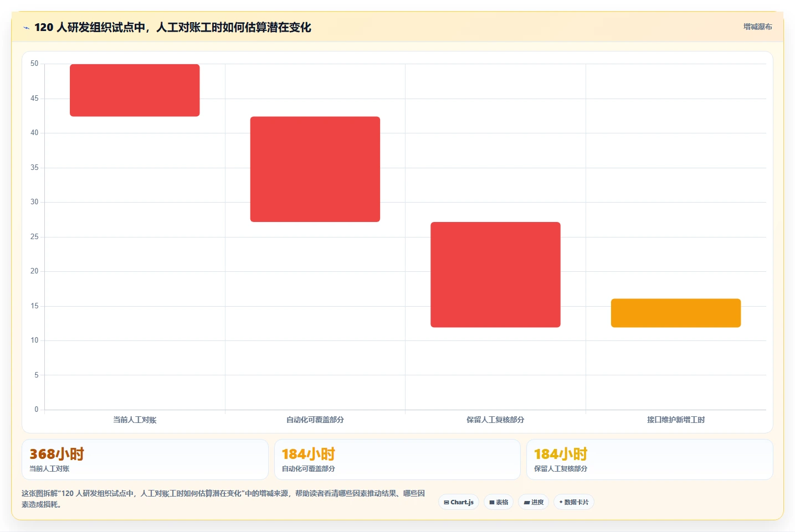Click the 增减瀑布 label in the header
The height and width of the screenshot is (532, 795).
[x=757, y=27]
